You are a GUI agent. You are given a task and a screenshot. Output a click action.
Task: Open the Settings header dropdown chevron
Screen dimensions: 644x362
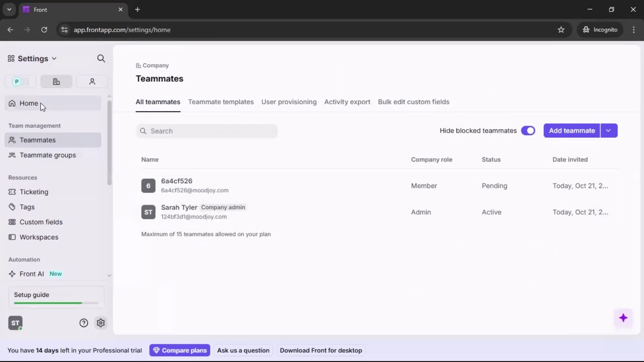[55, 58]
